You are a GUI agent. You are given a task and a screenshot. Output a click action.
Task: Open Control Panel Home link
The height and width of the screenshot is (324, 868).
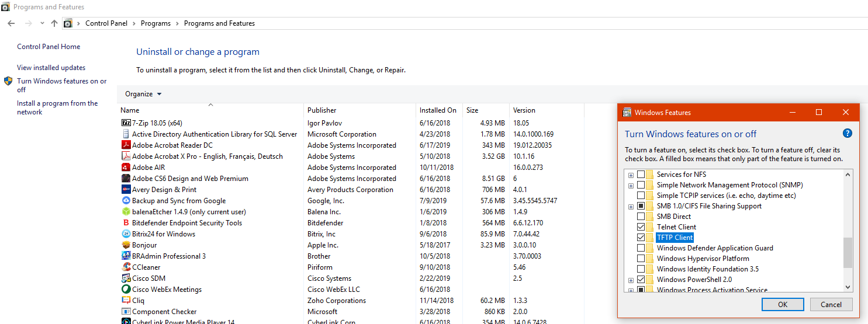[49, 47]
